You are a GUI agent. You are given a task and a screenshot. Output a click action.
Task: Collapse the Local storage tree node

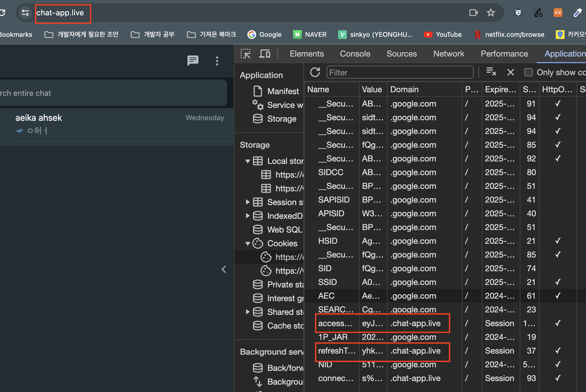point(248,161)
